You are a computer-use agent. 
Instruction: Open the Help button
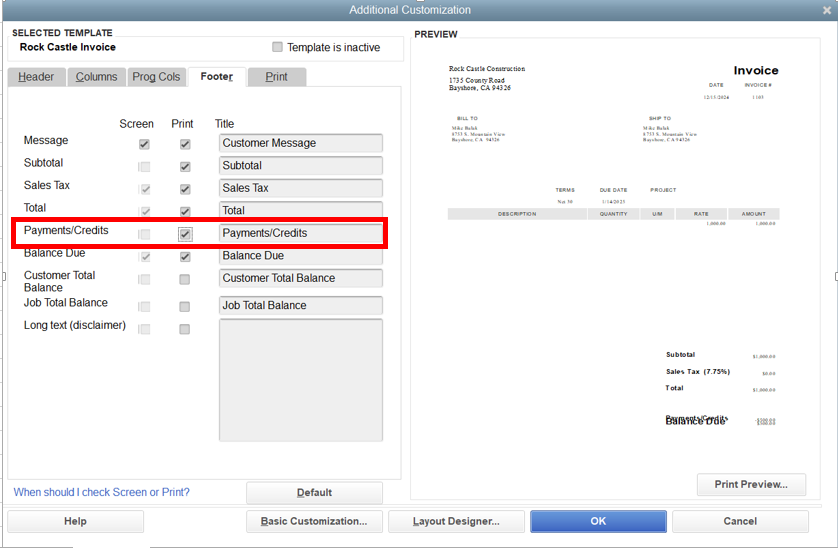[x=75, y=521]
